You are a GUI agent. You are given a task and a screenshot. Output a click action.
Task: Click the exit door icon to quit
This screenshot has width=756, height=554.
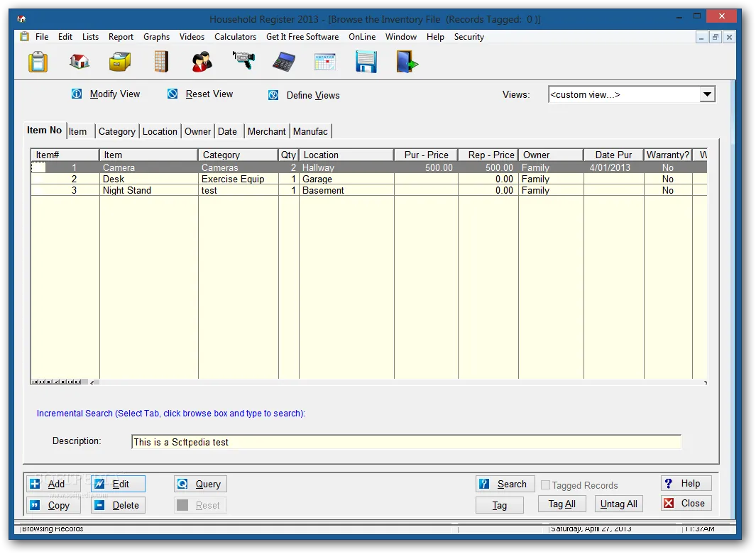[x=406, y=62]
